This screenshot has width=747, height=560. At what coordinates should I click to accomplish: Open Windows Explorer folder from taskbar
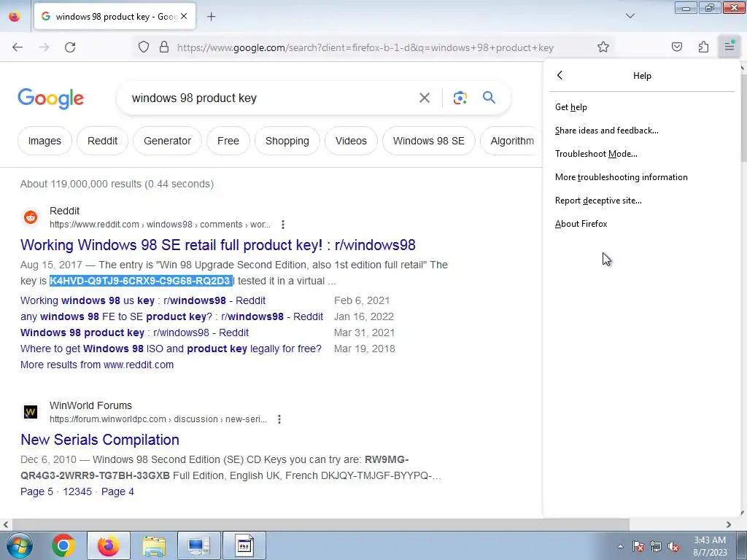tap(153, 545)
